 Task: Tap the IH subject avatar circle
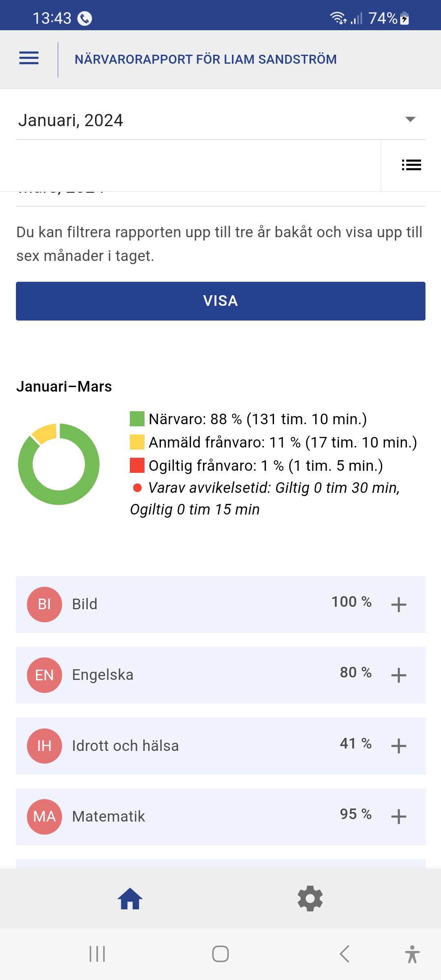coord(45,746)
